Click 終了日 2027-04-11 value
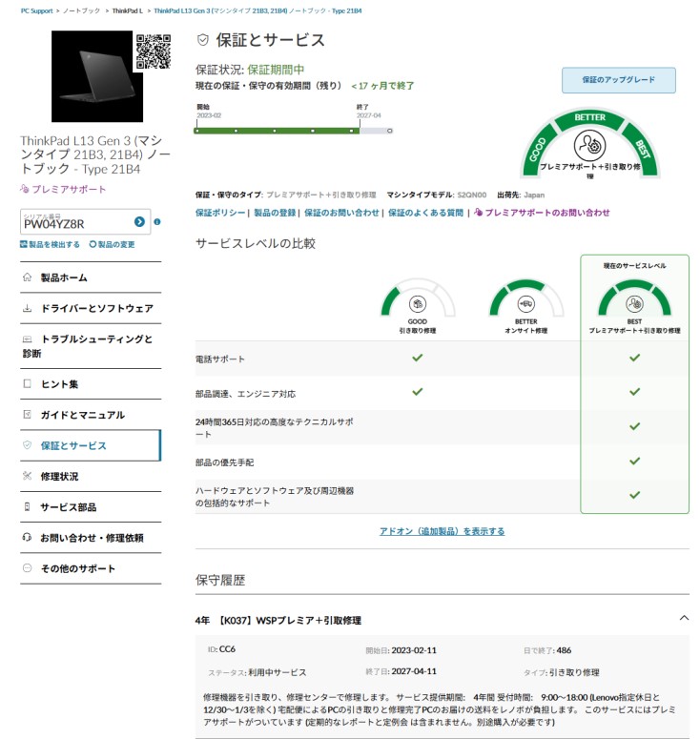The image size is (700, 739). click(414, 671)
